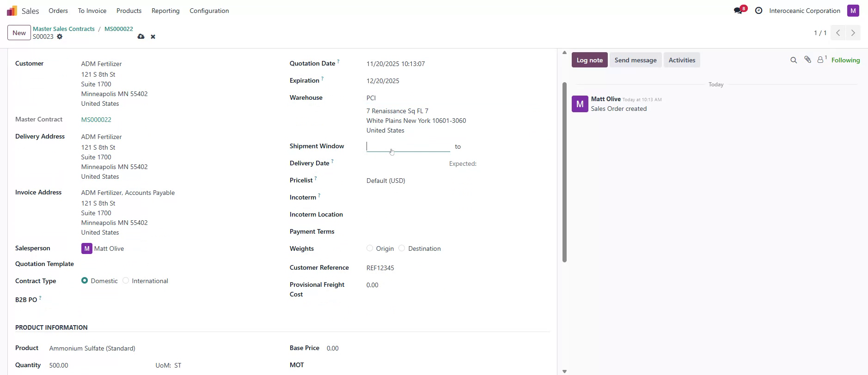Open MS000022 breadcrumb link
The image size is (868, 375).
tap(119, 29)
